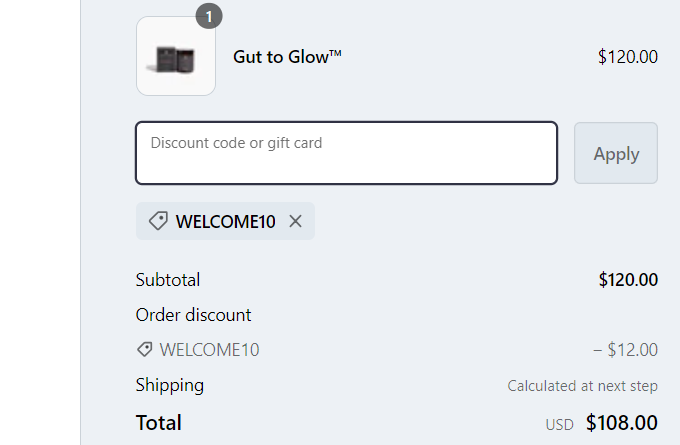680x445 pixels.
Task: Click the $120.00 product price
Action: [x=627, y=57]
